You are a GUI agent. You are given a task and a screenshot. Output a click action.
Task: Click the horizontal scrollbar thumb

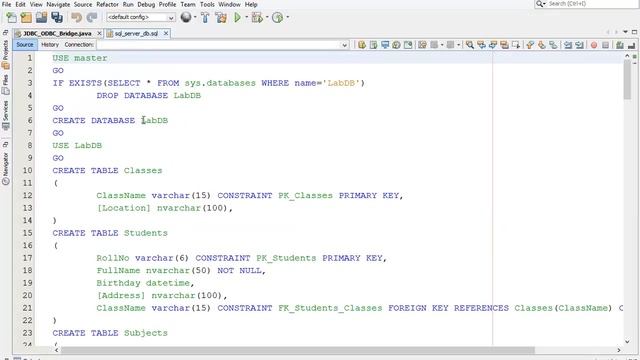click(x=298, y=350)
